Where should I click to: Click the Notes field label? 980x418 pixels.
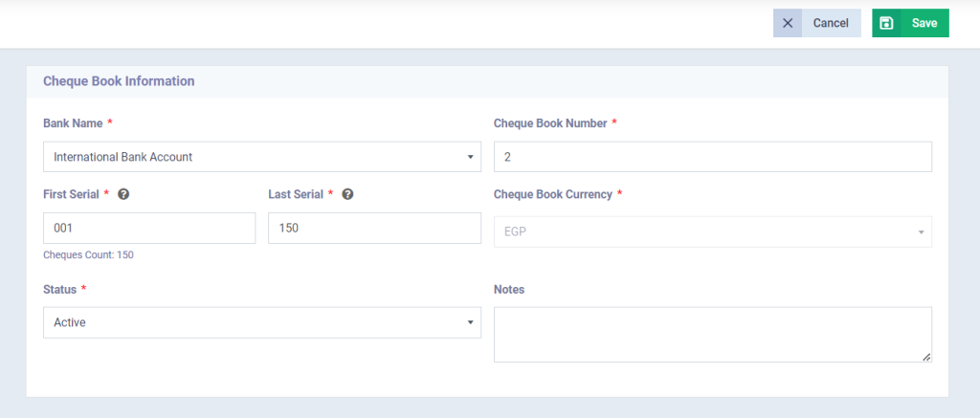[x=508, y=289]
